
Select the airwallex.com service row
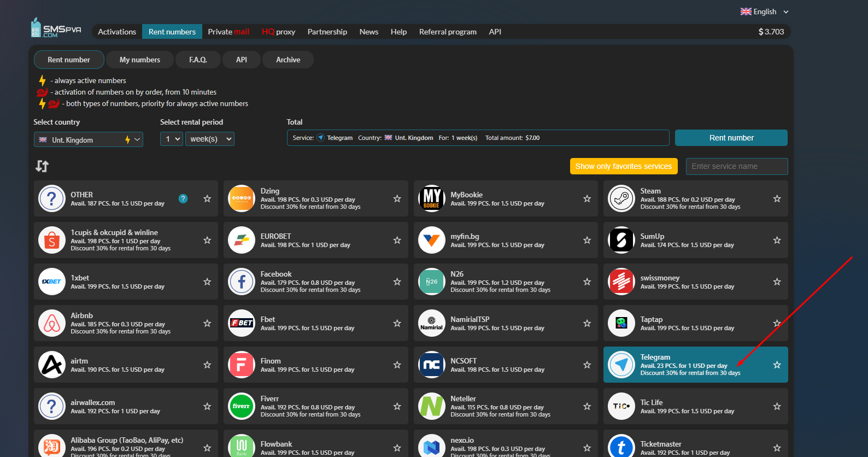pyautogui.click(x=126, y=406)
